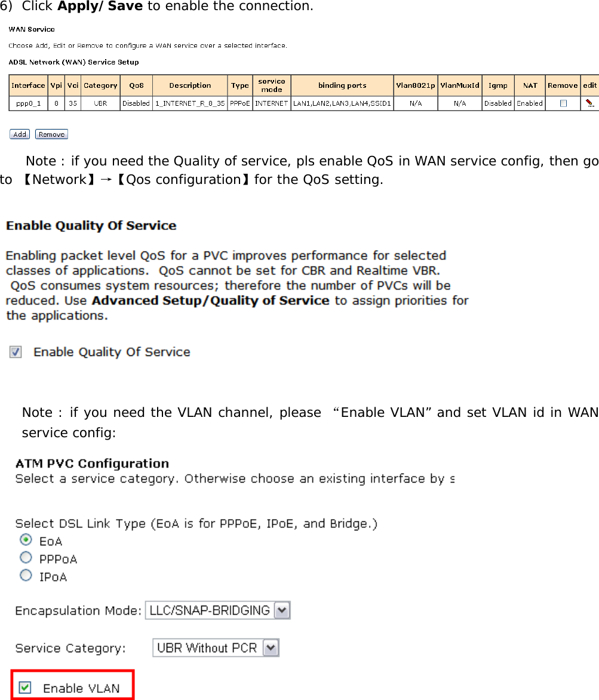Click the Interface column header
The image size is (599, 700).
click(28, 85)
